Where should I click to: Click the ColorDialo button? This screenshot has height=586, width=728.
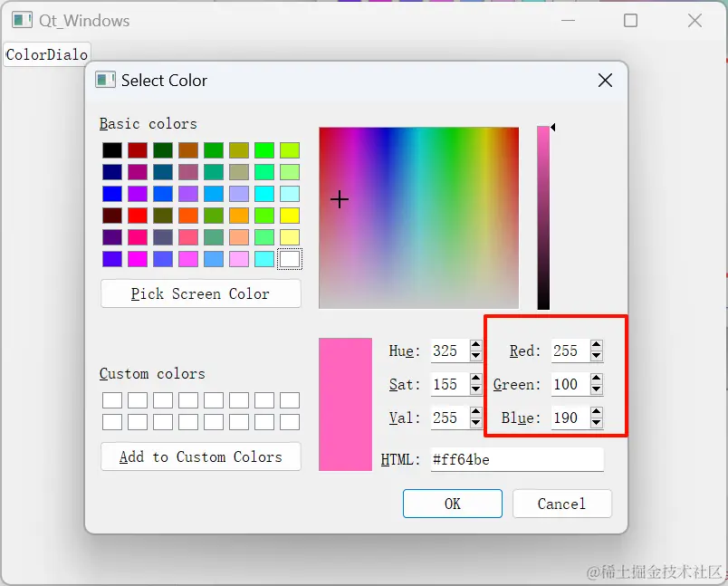(x=46, y=54)
